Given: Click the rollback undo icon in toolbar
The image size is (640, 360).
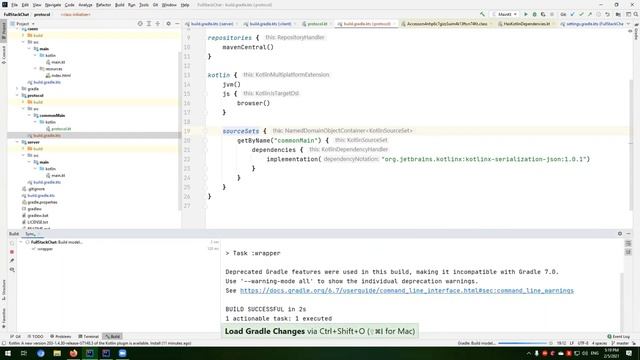Looking at the screenshot, I should point(608,14).
